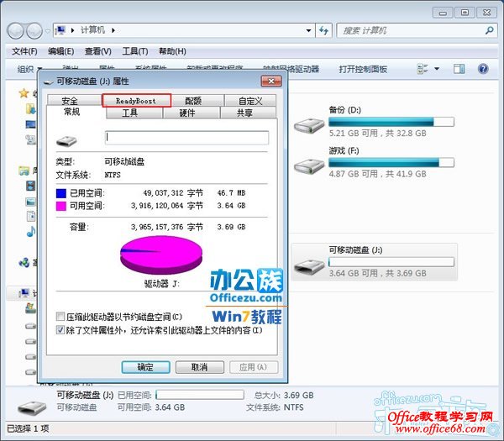Click the drive icon in properties dialog
Image resolution: width=504 pixels, height=441 pixels.
pyautogui.click(x=66, y=141)
